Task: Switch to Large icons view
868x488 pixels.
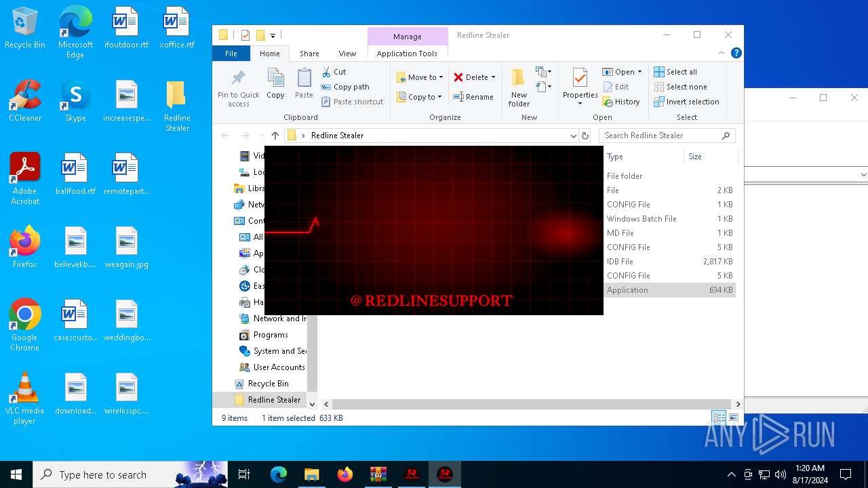Action: (x=733, y=418)
